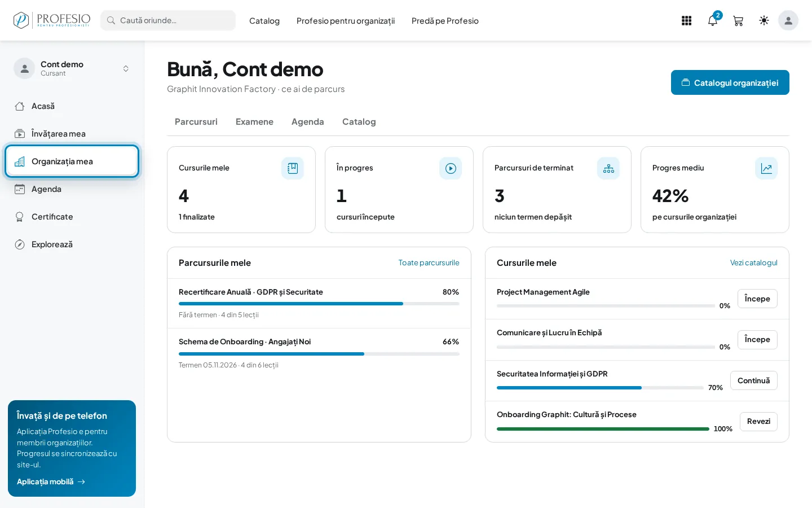Click the Parcursuri de terminat hierarchy icon

click(608, 168)
